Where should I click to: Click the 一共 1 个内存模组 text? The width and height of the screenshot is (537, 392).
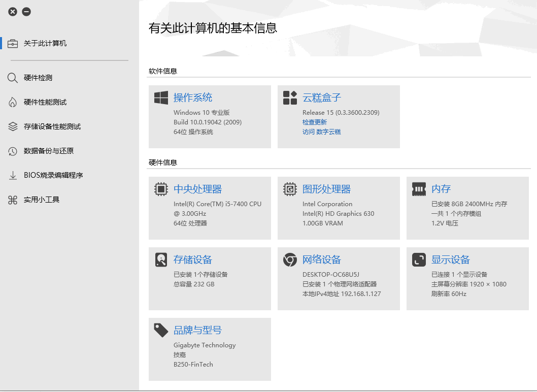coord(456,213)
